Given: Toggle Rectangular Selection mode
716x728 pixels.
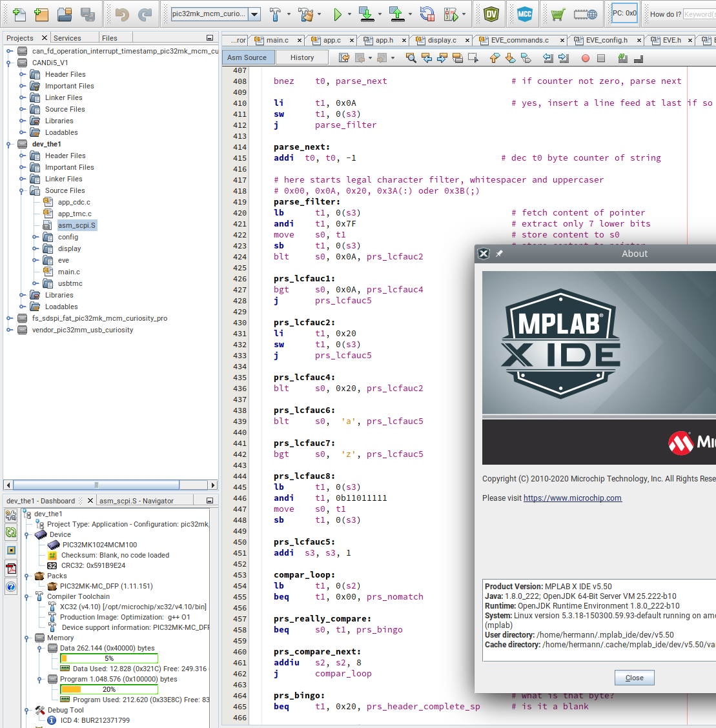Looking at the screenshot, I should coord(473,58).
